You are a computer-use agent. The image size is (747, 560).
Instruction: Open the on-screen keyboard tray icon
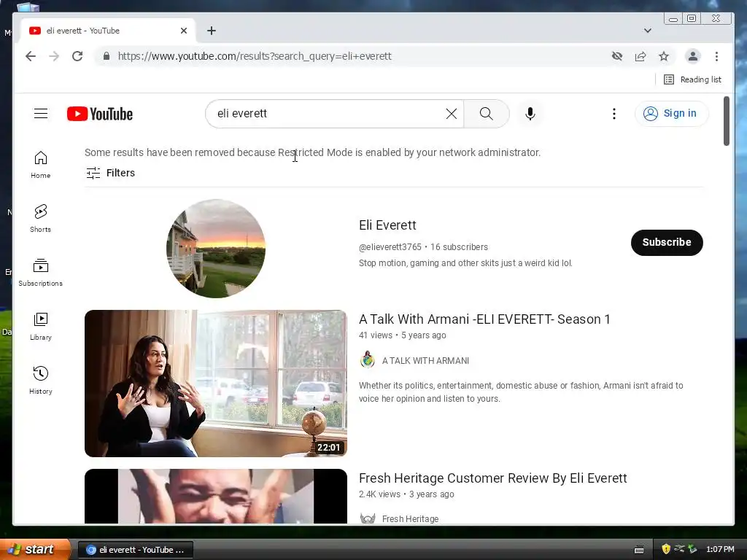(x=639, y=550)
